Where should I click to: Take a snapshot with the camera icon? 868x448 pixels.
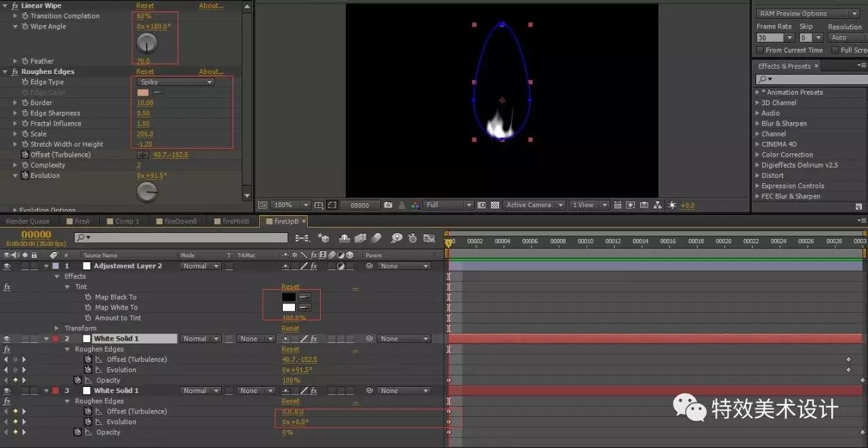387,204
